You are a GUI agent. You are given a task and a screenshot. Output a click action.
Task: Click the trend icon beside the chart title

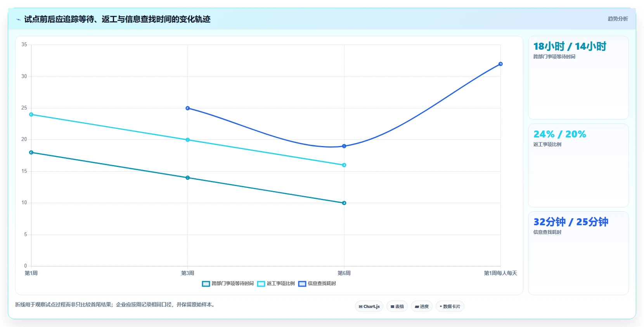18,19
